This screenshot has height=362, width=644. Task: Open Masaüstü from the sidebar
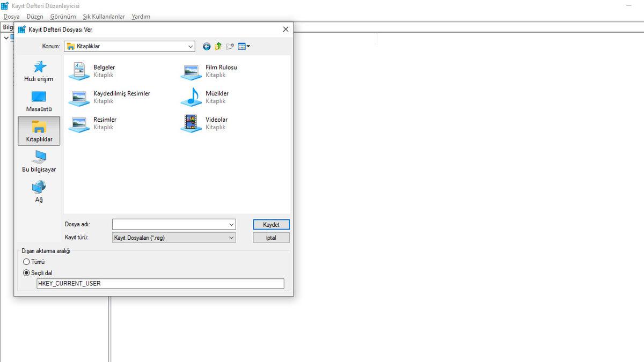(39, 101)
